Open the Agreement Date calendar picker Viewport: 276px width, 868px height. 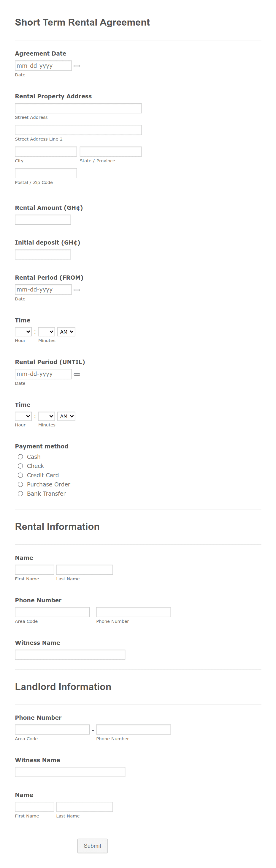[x=77, y=66]
